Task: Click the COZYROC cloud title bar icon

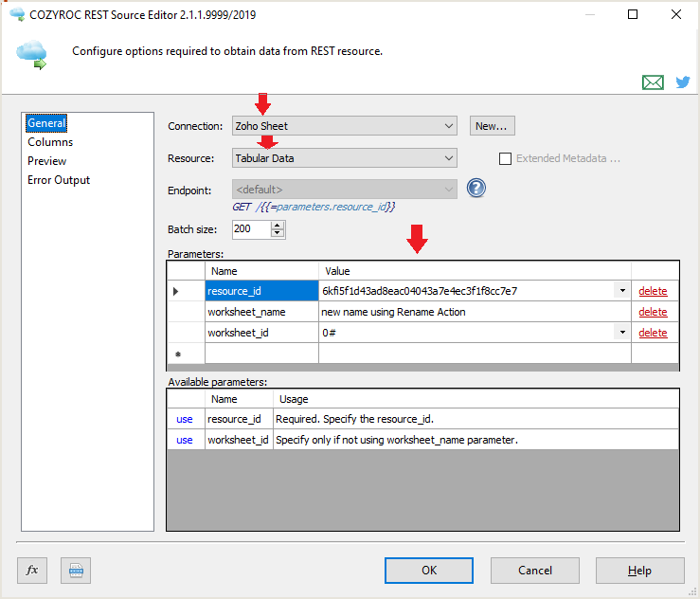Action: [17, 14]
